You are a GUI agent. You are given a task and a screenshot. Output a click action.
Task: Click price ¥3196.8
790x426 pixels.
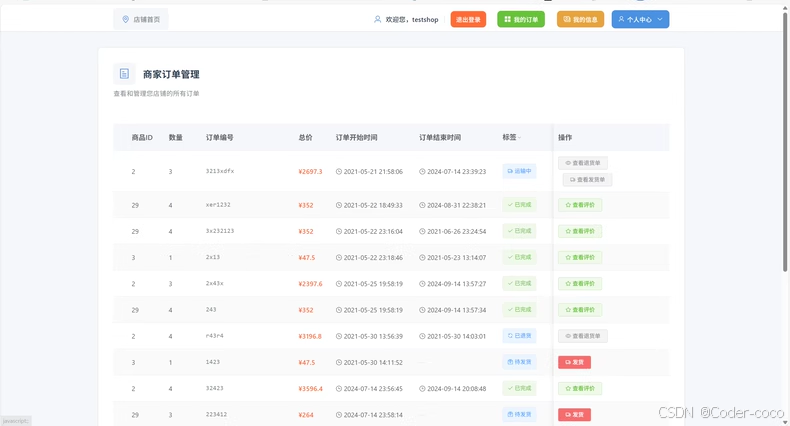click(x=310, y=336)
